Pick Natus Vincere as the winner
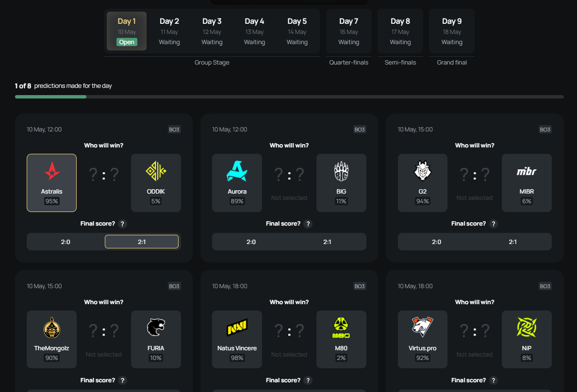The image size is (577, 392). click(x=237, y=340)
